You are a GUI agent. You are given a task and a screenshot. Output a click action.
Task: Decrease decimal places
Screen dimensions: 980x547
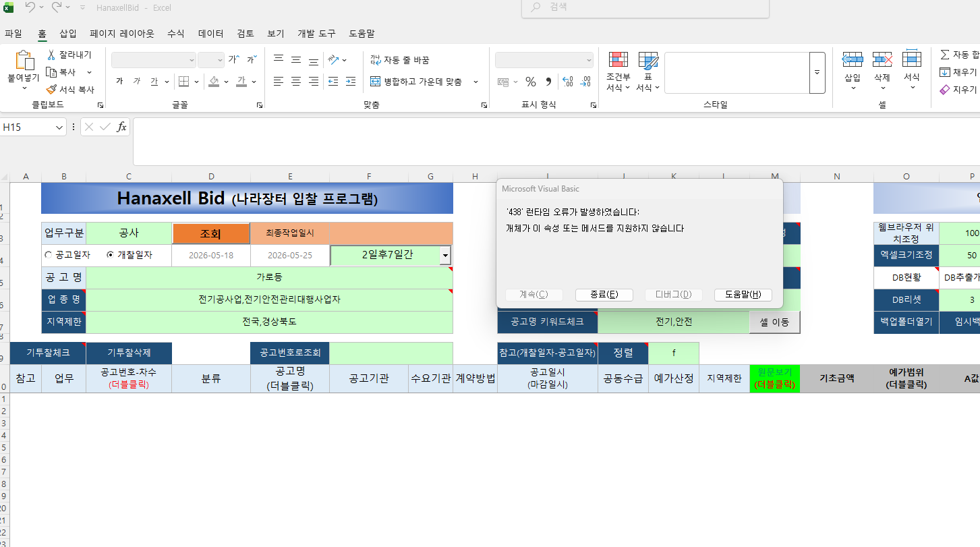click(x=585, y=82)
